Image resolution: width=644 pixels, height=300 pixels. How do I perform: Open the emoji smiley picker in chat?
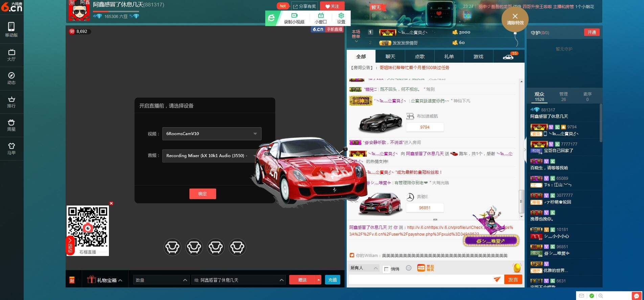tap(409, 268)
